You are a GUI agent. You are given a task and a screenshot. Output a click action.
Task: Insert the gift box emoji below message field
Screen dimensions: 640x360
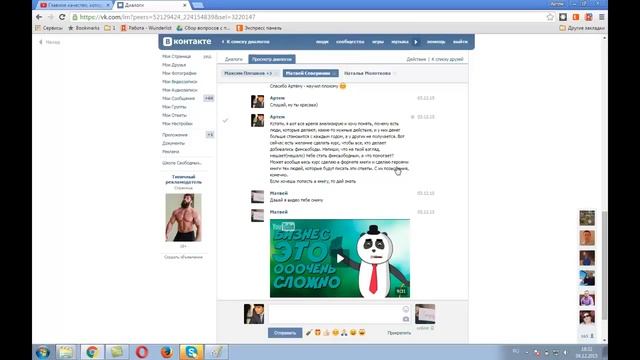318,333
